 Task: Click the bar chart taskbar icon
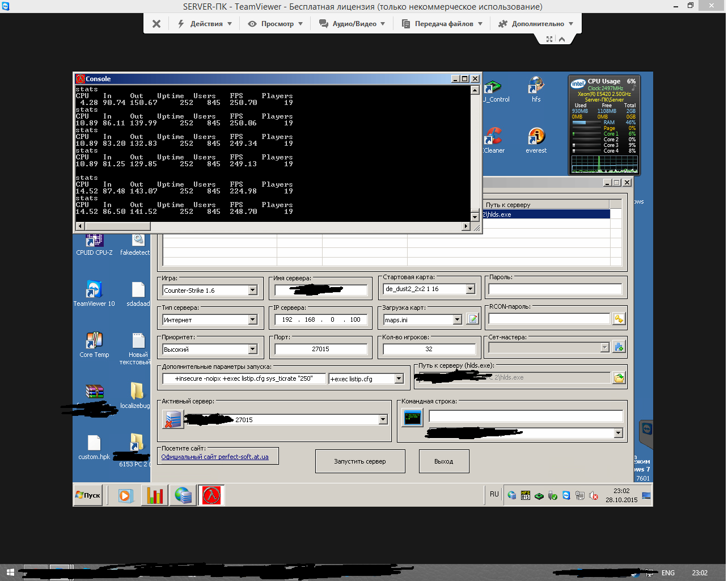pyautogui.click(x=154, y=495)
